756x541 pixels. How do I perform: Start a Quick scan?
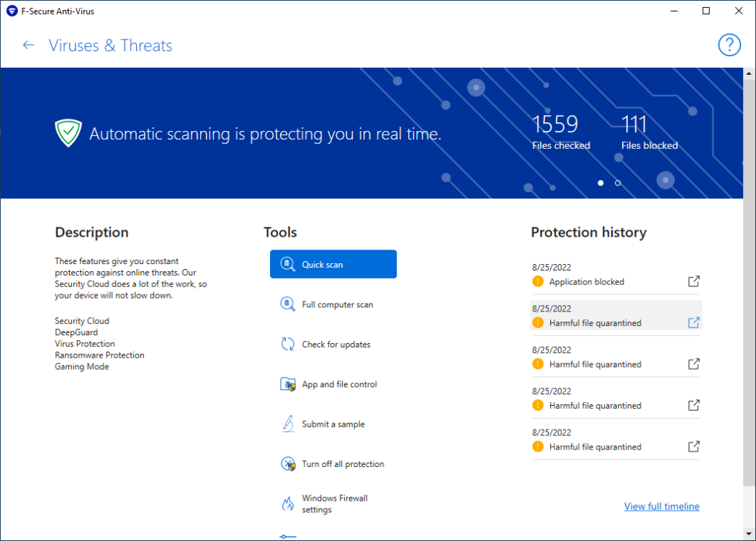click(x=333, y=264)
